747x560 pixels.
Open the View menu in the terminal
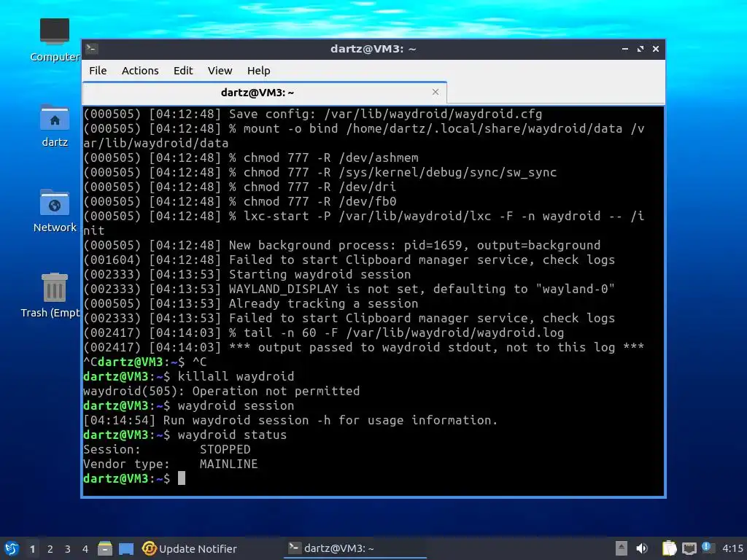pos(220,71)
